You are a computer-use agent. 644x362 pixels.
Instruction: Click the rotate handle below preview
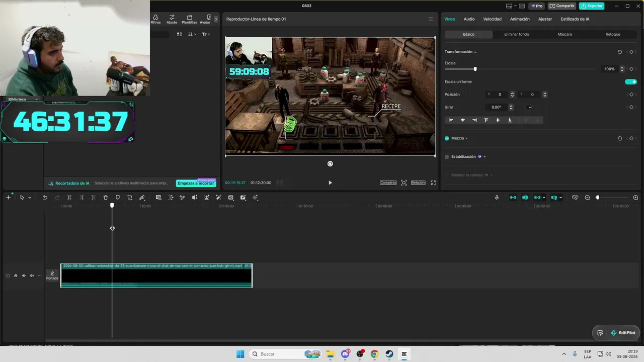[x=330, y=164]
